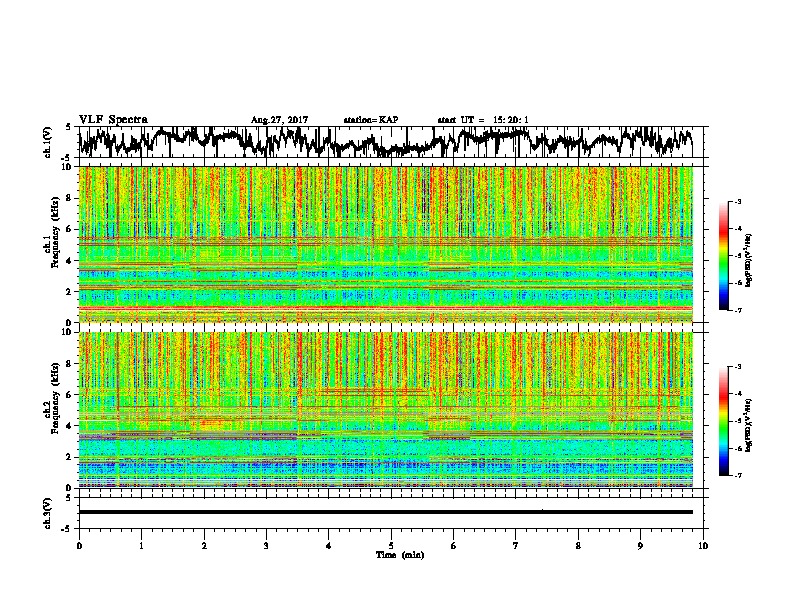Image resolution: width=792 pixels, height=612 pixels.
Task: Click inside the ch.1 spectrogram panel
Action: pos(386,244)
